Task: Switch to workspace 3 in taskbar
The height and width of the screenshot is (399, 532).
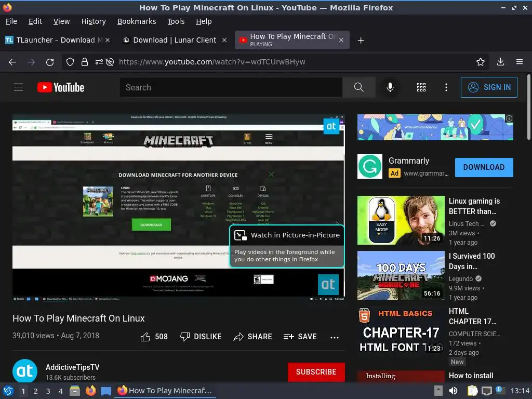Action: click(48, 391)
